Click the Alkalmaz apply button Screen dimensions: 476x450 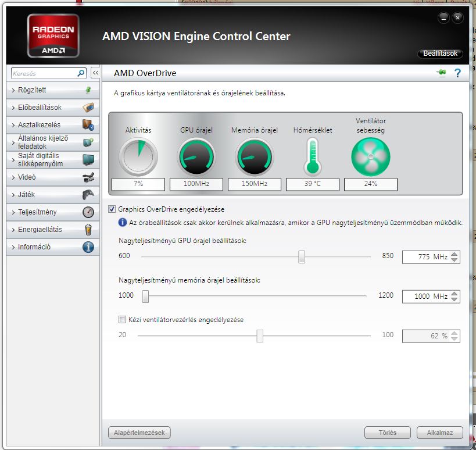(440, 433)
